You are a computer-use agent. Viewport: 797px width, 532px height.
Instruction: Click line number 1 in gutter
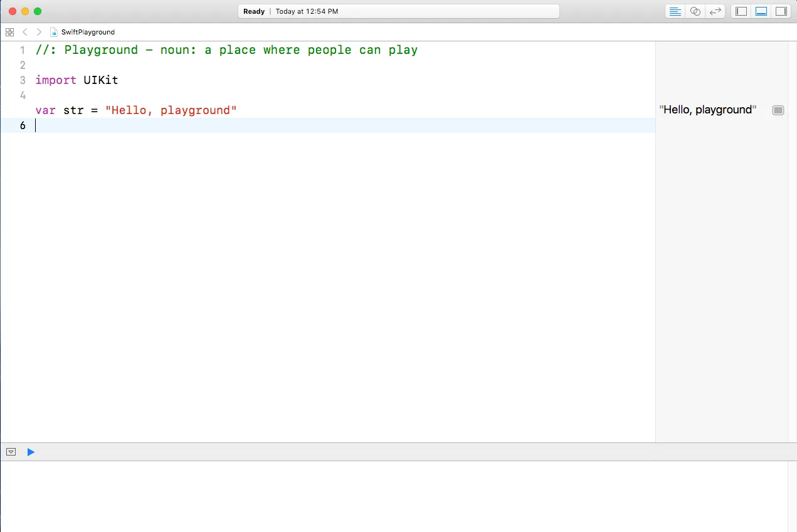click(23, 50)
